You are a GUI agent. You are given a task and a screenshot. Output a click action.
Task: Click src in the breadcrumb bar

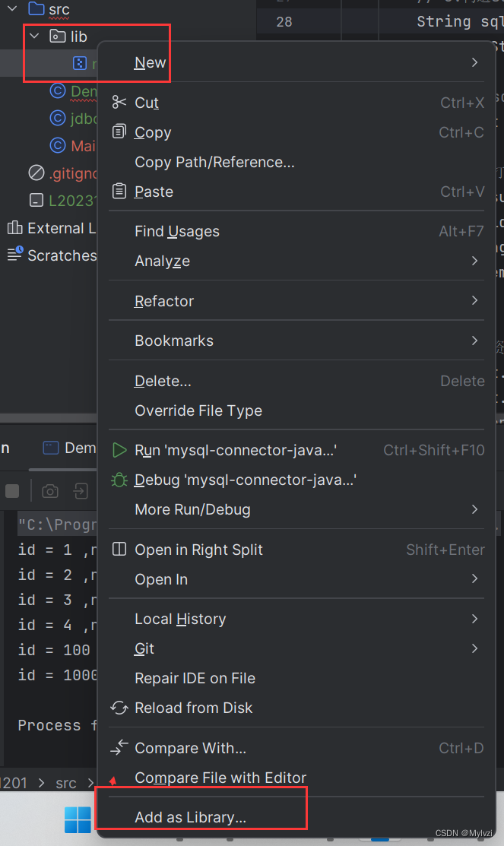tap(66, 783)
